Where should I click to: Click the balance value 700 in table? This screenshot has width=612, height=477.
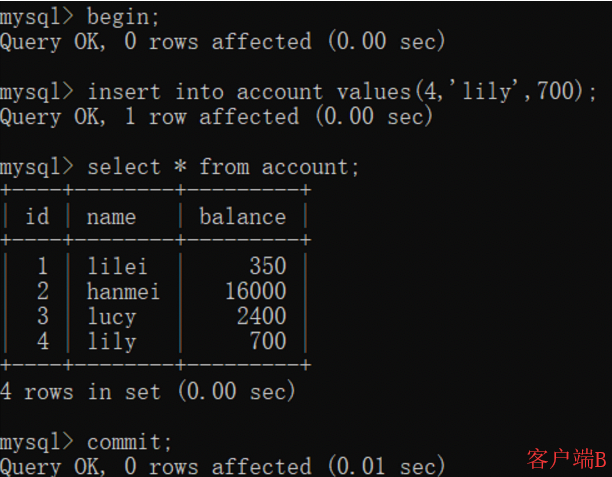[268, 341]
